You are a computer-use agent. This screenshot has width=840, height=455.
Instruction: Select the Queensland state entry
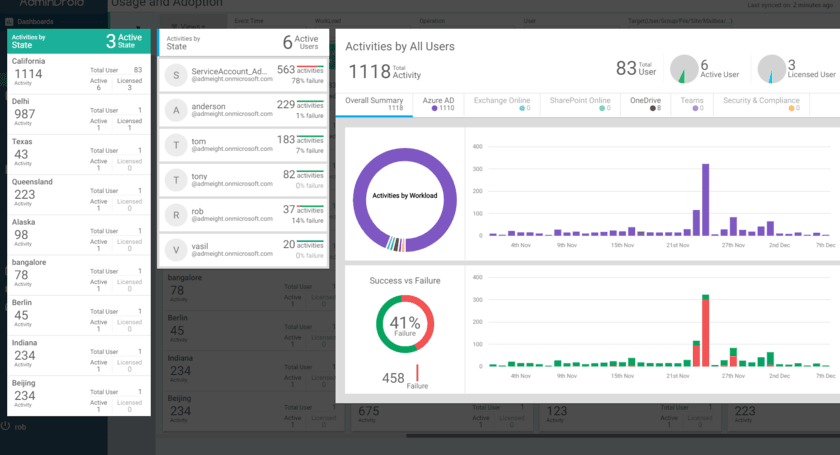(79, 195)
